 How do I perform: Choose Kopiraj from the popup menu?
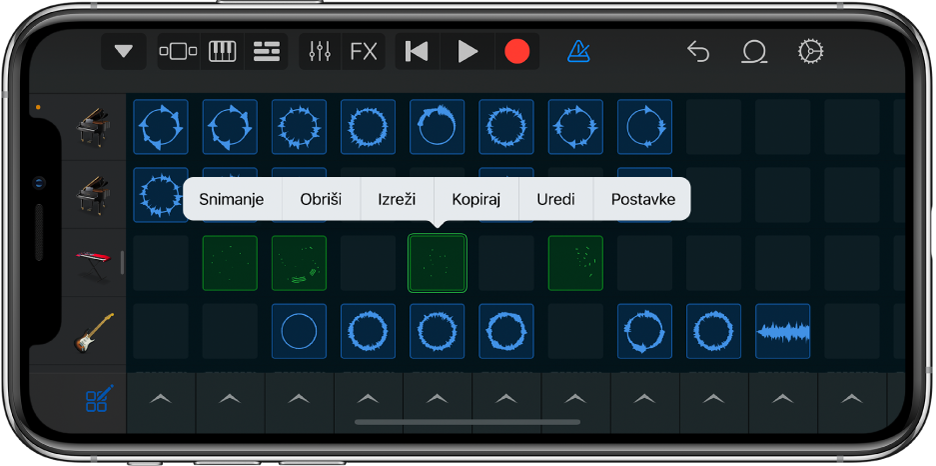(x=476, y=199)
